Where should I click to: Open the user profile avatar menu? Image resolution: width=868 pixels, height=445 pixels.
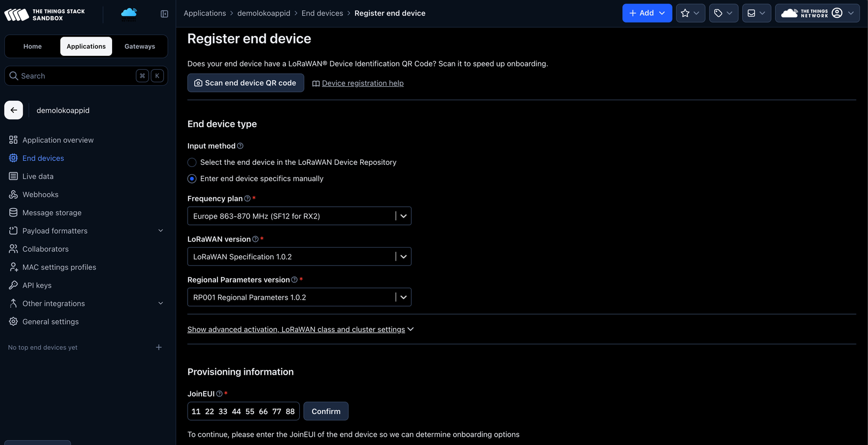pyautogui.click(x=817, y=13)
